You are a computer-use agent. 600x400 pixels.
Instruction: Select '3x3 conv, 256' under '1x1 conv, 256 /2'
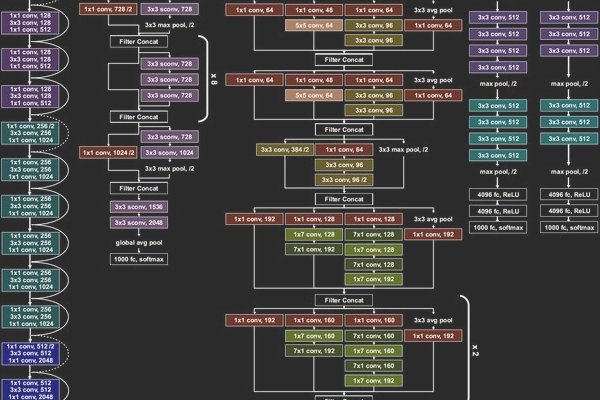(x=31, y=133)
